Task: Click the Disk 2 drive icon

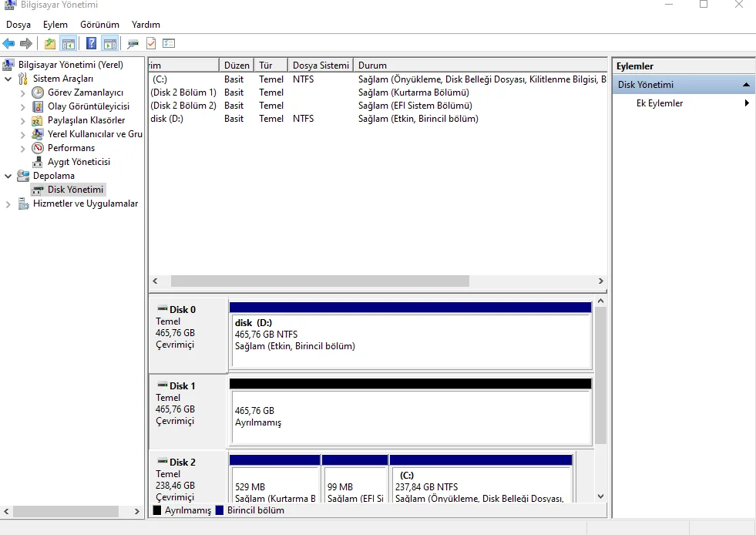Action: 163,461
